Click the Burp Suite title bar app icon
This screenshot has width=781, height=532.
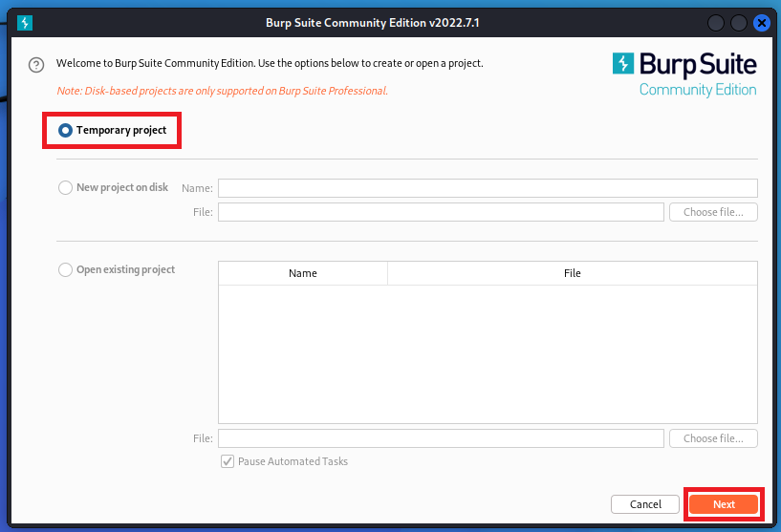pos(25,23)
